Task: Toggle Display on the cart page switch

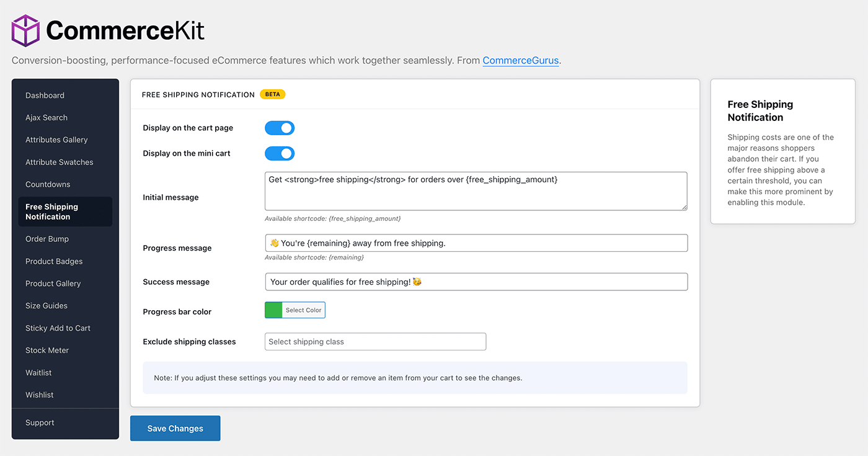Action: [x=280, y=128]
